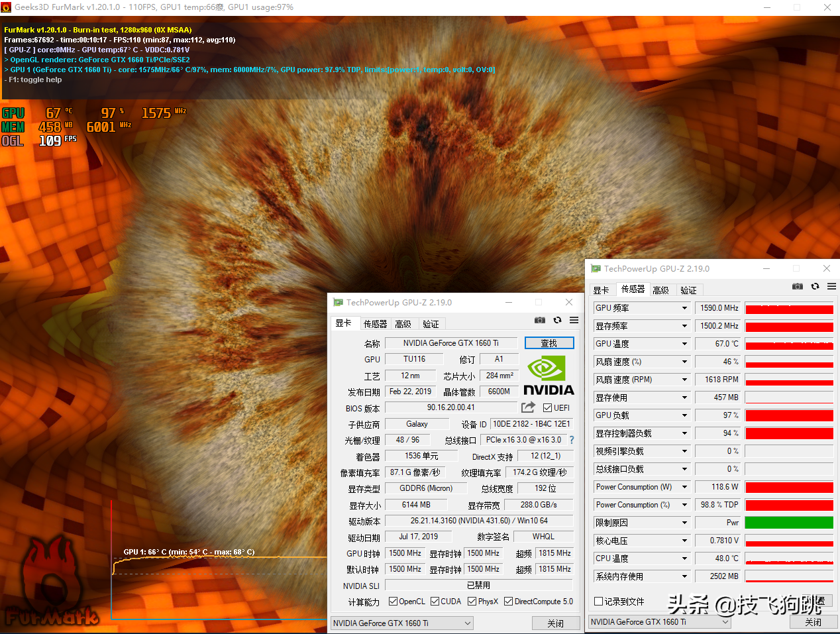The width and height of the screenshot is (840, 634).
Task: Click the 查找 lookup button
Action: click(549, 343)
